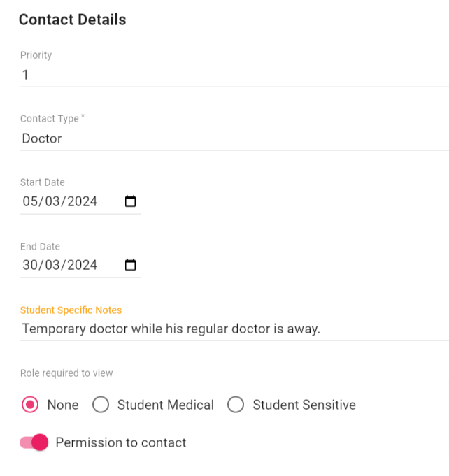Image resolution: width=449 pixels, height=476 pixels.
Task: Select the day segment of Start Date
Action: click(30, 202)
